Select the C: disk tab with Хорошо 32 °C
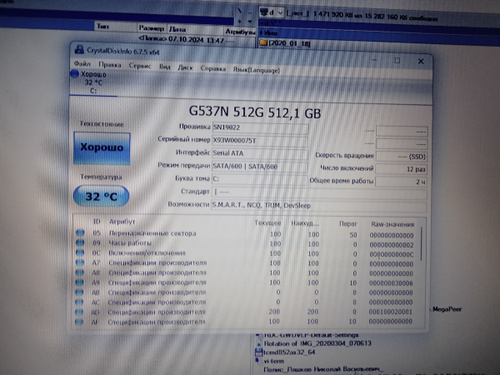This screenshot has height=375, width=500. point(93,82)
